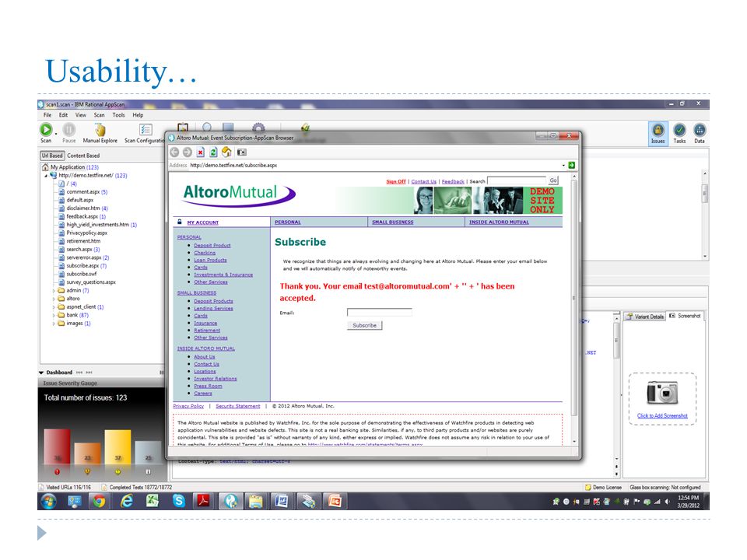Screen dimensions: 747x560
Task: Click the yellow low-severity bar in the gauge
Action: 117,447
